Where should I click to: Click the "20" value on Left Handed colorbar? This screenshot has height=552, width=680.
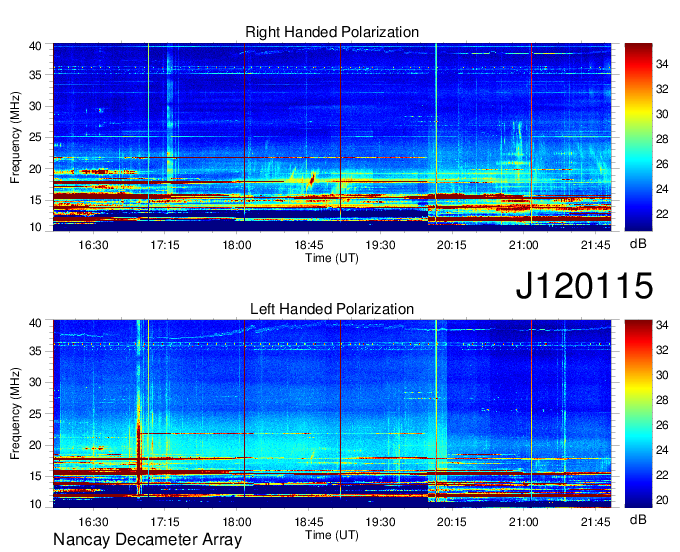click(x=662, y=500)
